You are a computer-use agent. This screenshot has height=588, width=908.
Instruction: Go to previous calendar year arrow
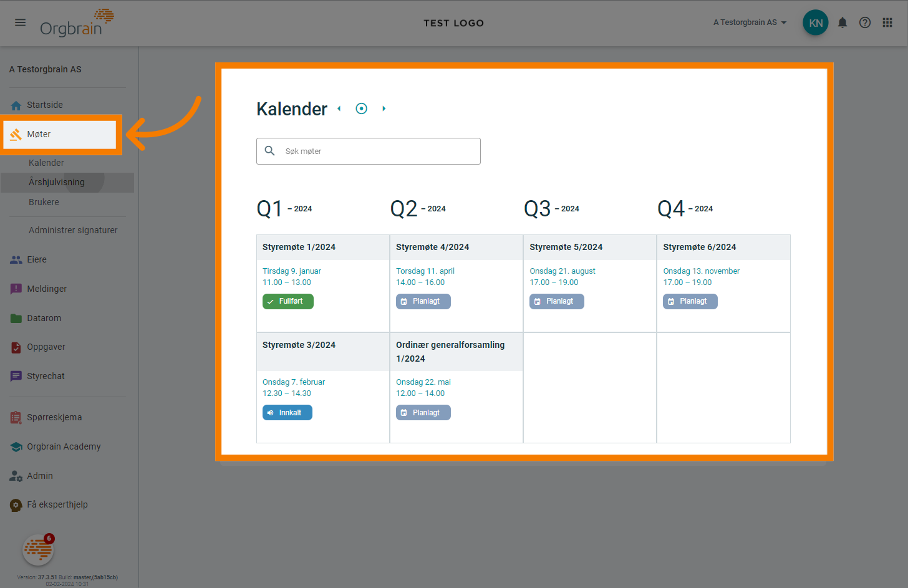[x=339, y=108]
